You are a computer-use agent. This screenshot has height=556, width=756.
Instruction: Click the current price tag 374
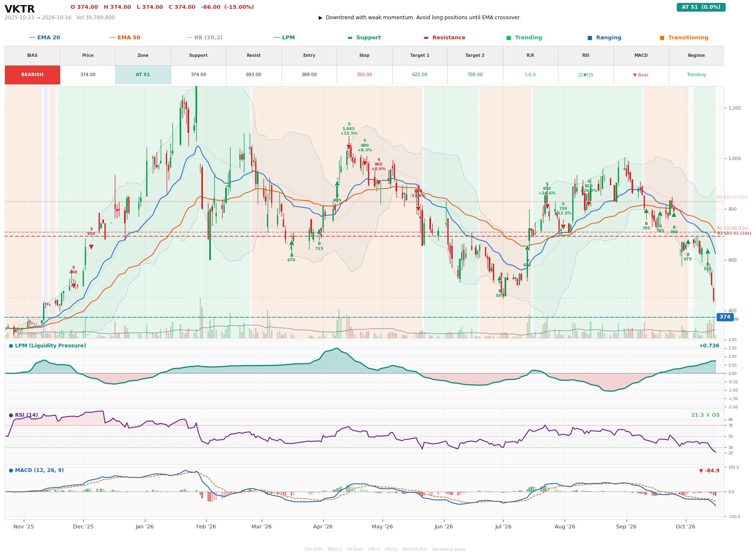725,317
